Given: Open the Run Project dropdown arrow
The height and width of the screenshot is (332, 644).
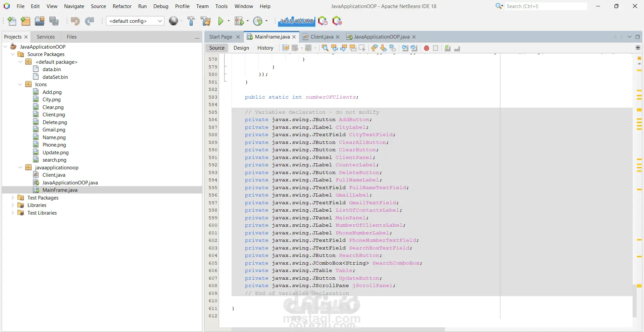Looking at the screenshot, I should point(229,21).
